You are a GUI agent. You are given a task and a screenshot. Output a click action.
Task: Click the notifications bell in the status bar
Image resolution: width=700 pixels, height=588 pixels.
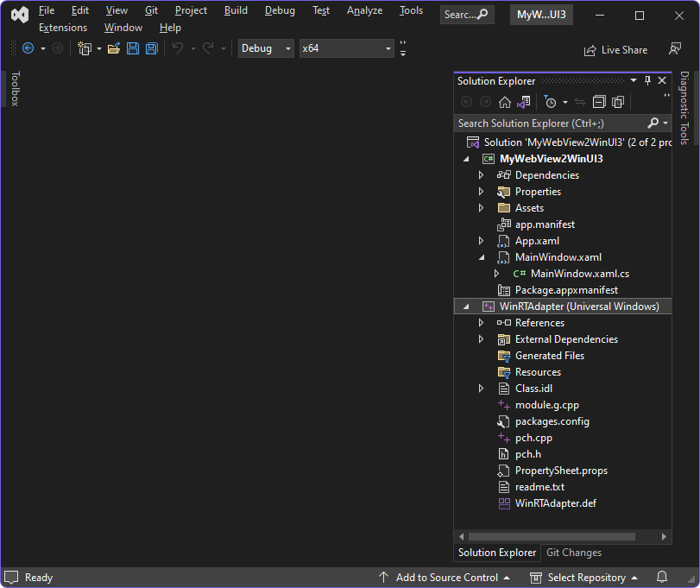click(x=660, y=578)
